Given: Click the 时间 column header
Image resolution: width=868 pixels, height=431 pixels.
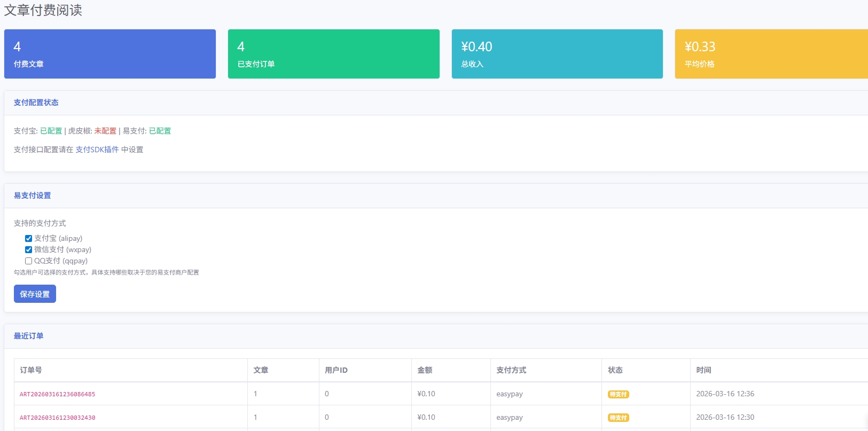Looking at the screenshot, I should click(703, 370).
